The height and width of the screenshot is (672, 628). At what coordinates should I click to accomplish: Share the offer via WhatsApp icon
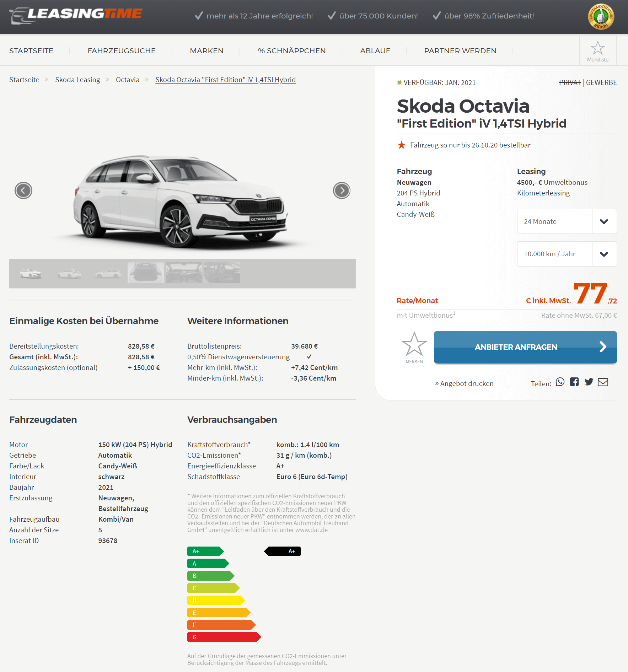(560, 382)
